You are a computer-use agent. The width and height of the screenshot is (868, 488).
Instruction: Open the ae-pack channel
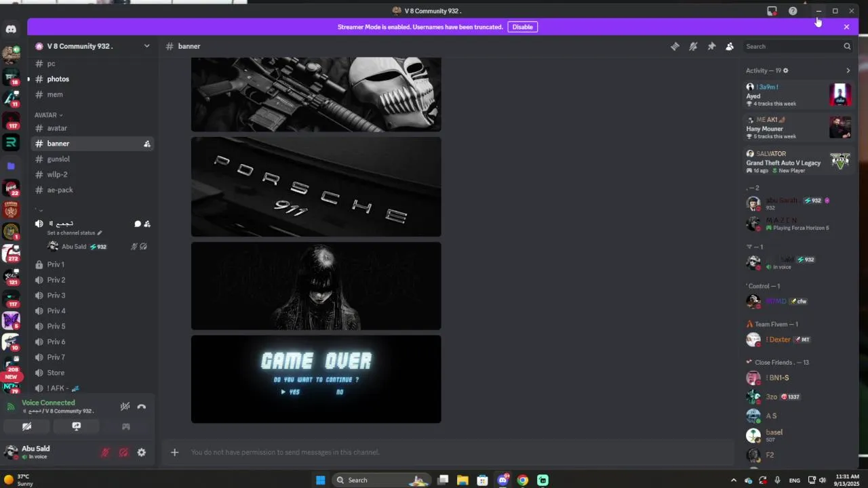[x=92, y=190]
